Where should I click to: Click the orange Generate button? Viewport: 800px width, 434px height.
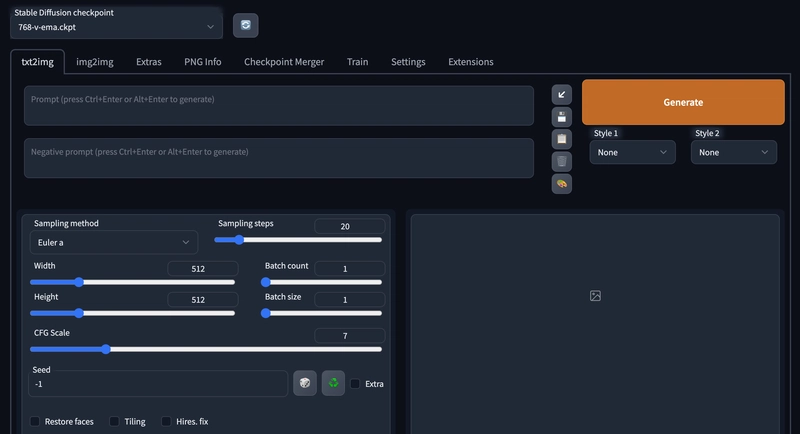[683, 102]
